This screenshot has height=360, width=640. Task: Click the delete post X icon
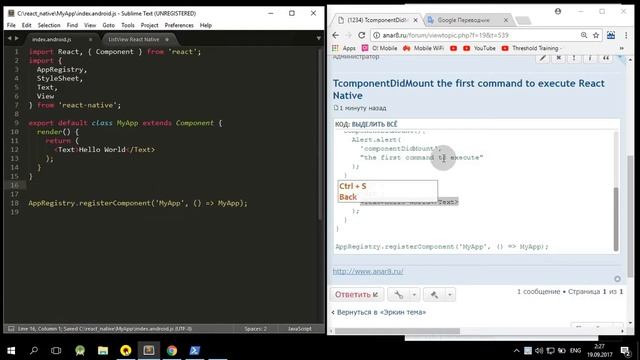558,58
